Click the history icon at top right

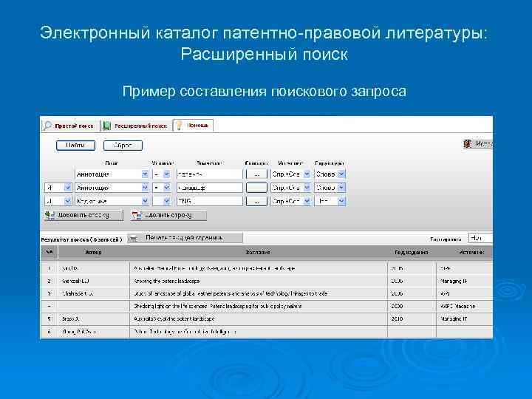(468, 144)
